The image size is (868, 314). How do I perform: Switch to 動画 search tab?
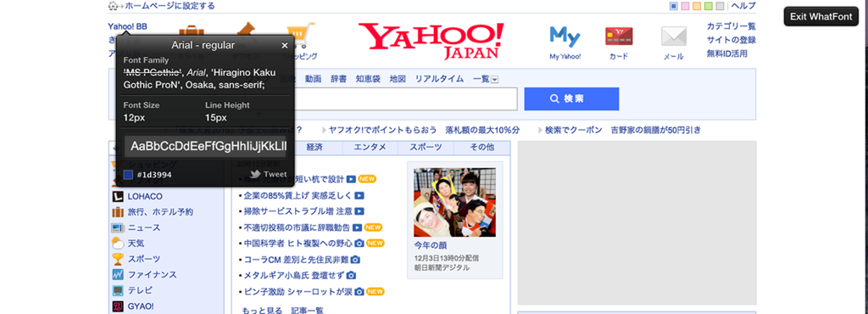313,79
